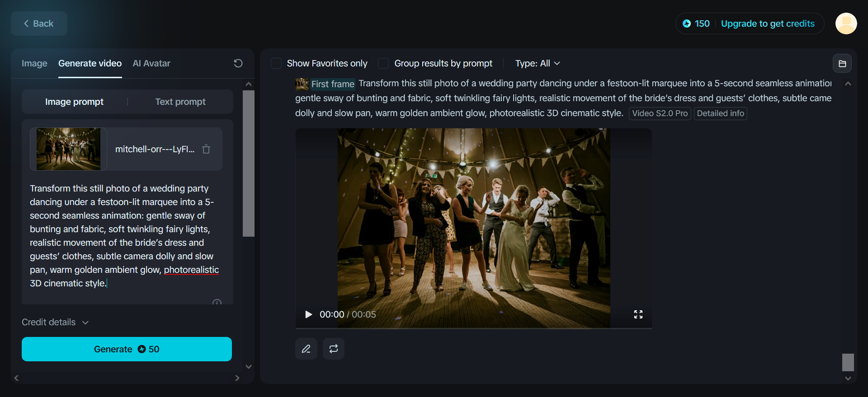Click Generate for 50 credits

(127, 349)
